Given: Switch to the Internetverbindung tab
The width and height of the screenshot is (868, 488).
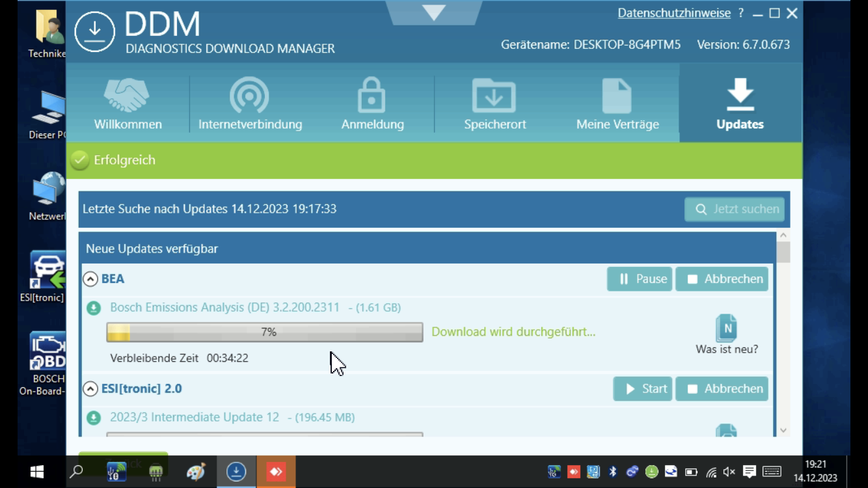Looking at the screenshot, I should pos(250,103).
